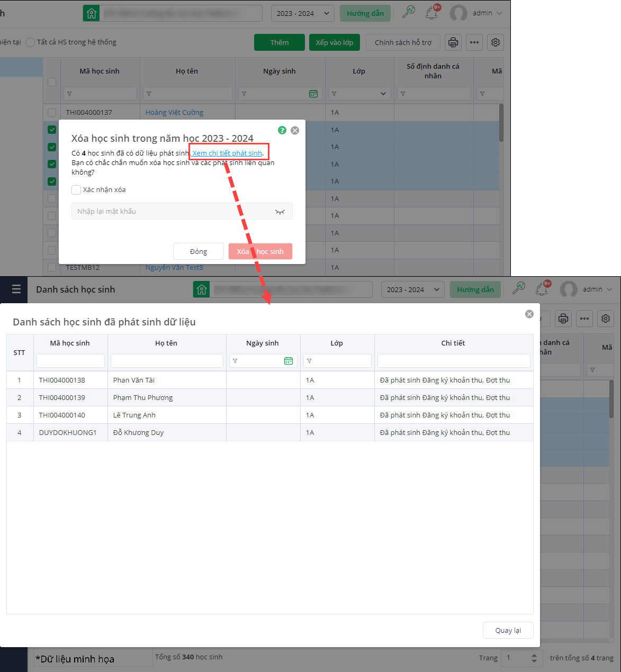
Task: Expand the 2023 - 2024 school year dropdown at top
Action: [x=302, y=13]
